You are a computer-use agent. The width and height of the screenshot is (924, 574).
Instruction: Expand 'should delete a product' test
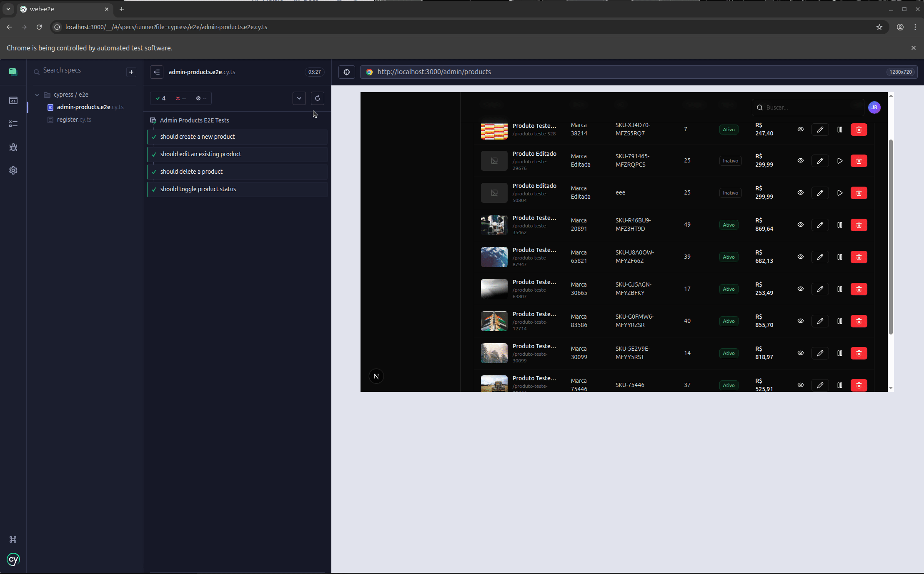(x=191, y=172)
